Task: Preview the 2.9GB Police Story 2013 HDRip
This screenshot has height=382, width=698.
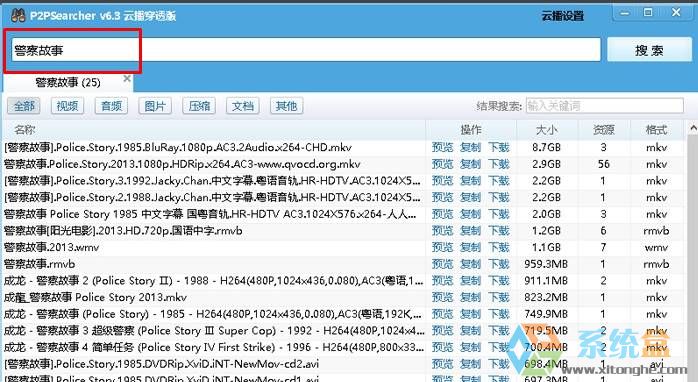Action: click(442, 164)
